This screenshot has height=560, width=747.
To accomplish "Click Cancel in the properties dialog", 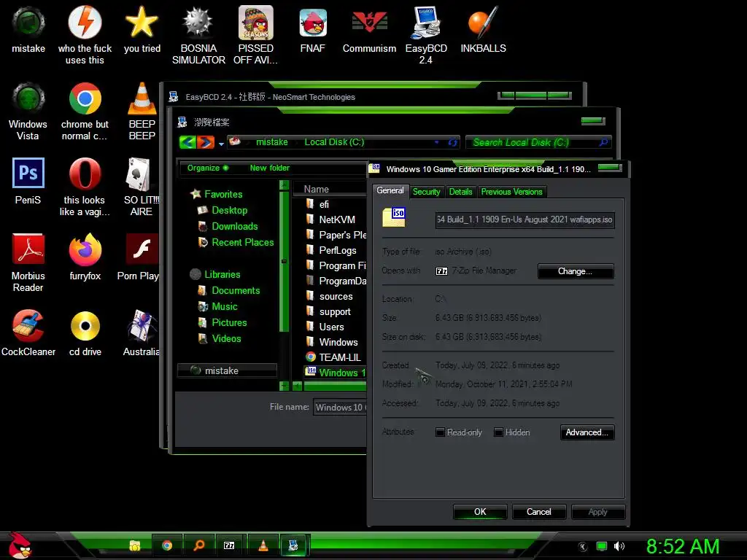I will (539, 512).
